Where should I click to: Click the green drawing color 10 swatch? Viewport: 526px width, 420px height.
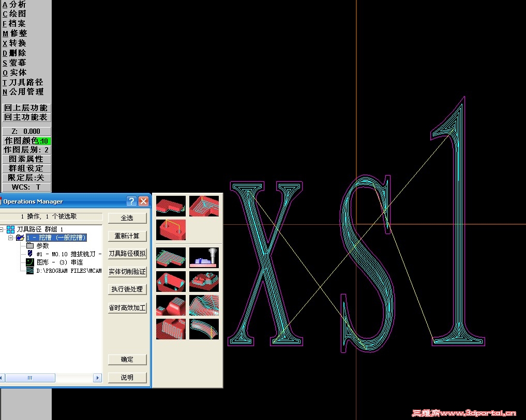coord(43,141)
